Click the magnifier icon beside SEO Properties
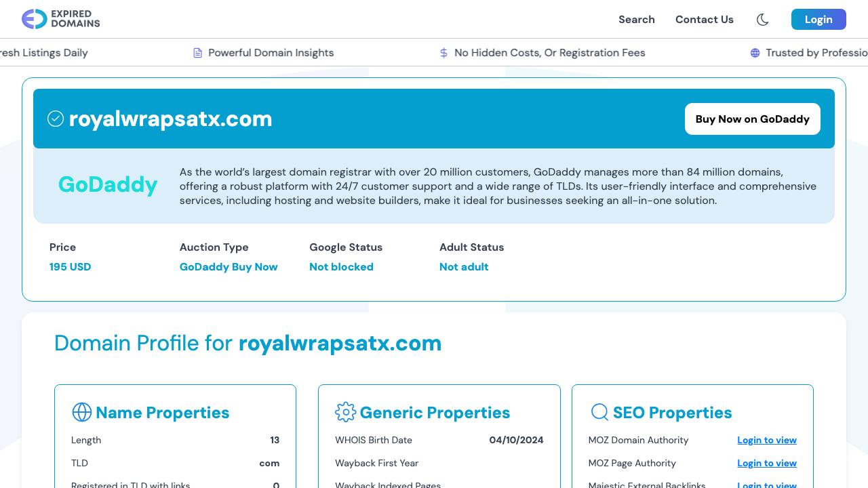 pos(599,412)
